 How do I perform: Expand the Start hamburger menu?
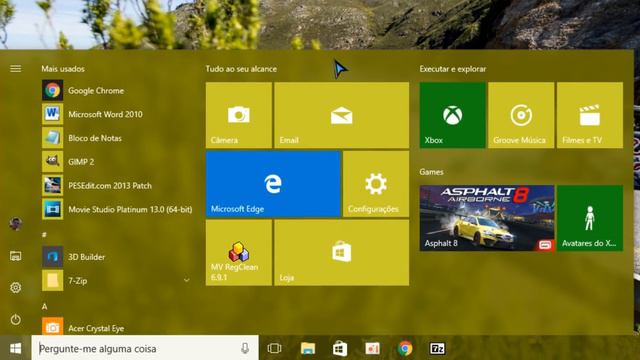[16, 69]
